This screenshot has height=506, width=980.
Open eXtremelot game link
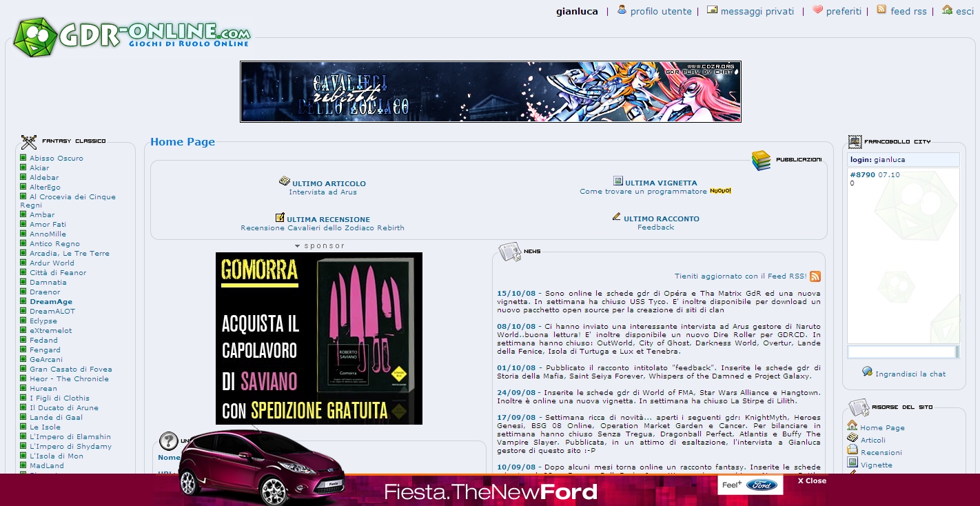pyautogui.click(x=50, y=331)
